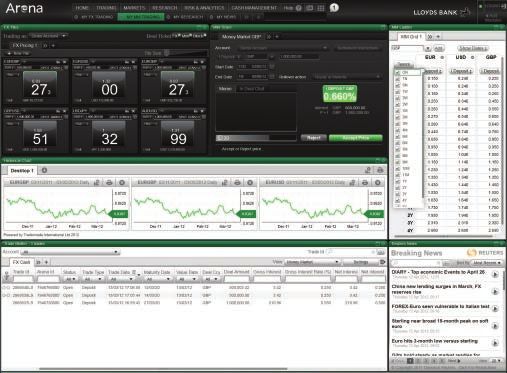Open the Trading as account dropdown

(x=49, y=36)
